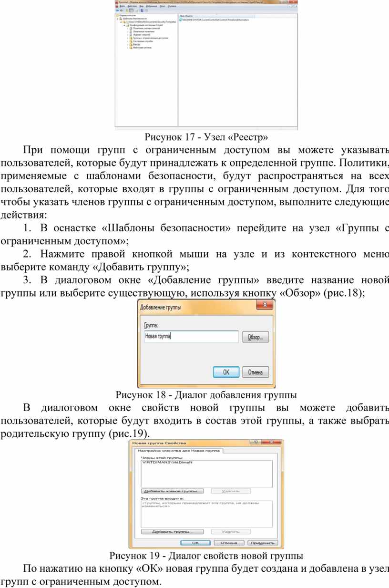Viewport: 389px width, 588px height.
Task: Click the caption Рисунок 19 - Диалог свойств новой группы
Action: click(206, 556)
